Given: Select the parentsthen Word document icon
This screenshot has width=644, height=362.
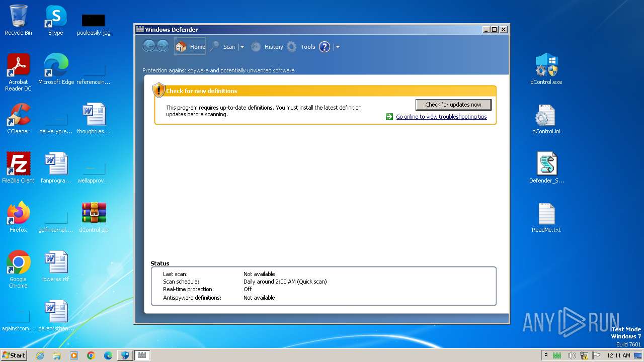Looking at the screenshot, I should coord(56,316).
